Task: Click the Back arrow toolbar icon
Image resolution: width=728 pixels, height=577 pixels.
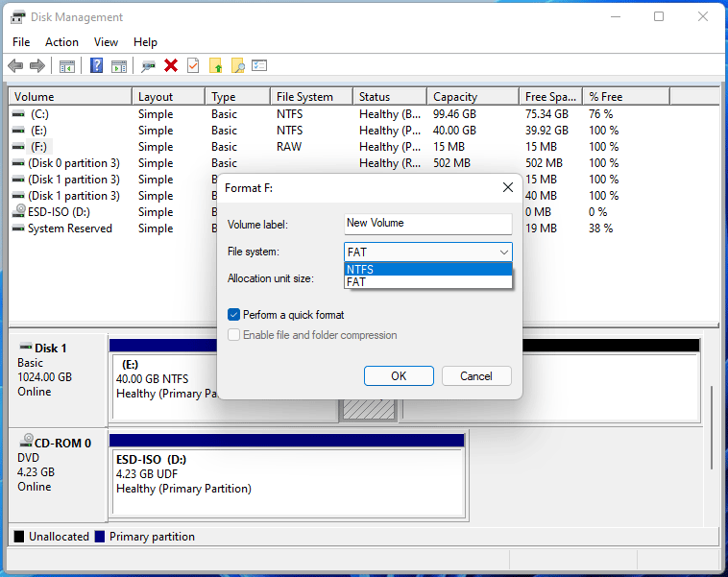Action: tap(15, 66)
